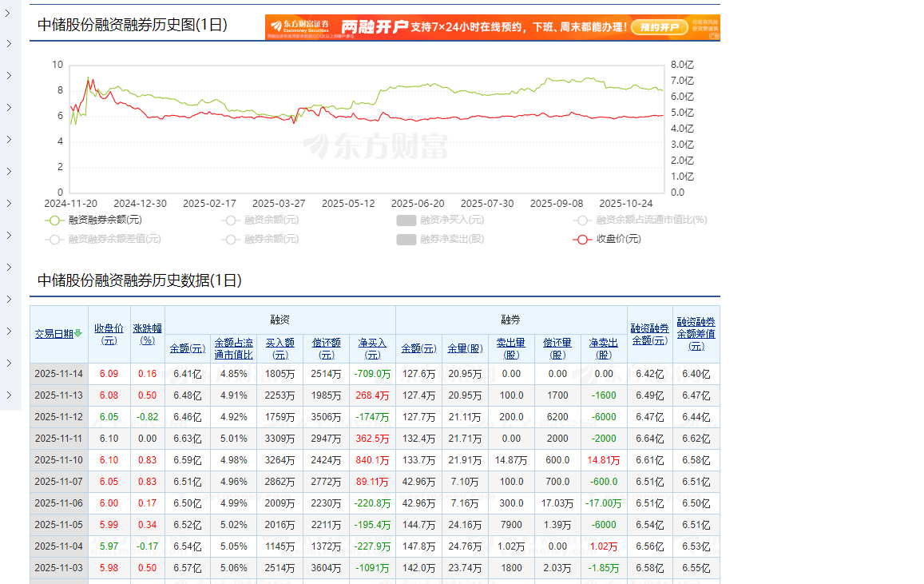Select the 2025-11-12 date cell
This screenshot has height=584, width=924.
[59, 417]
